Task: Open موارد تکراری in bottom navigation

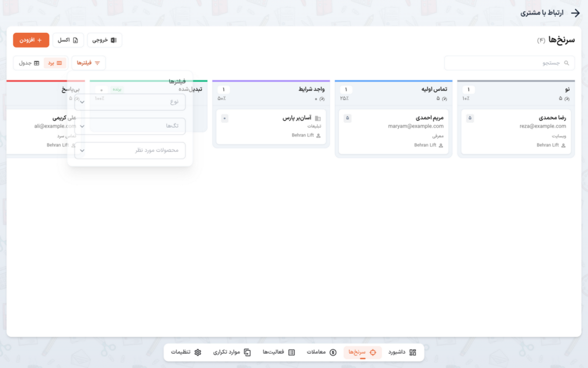Action: 232,352
